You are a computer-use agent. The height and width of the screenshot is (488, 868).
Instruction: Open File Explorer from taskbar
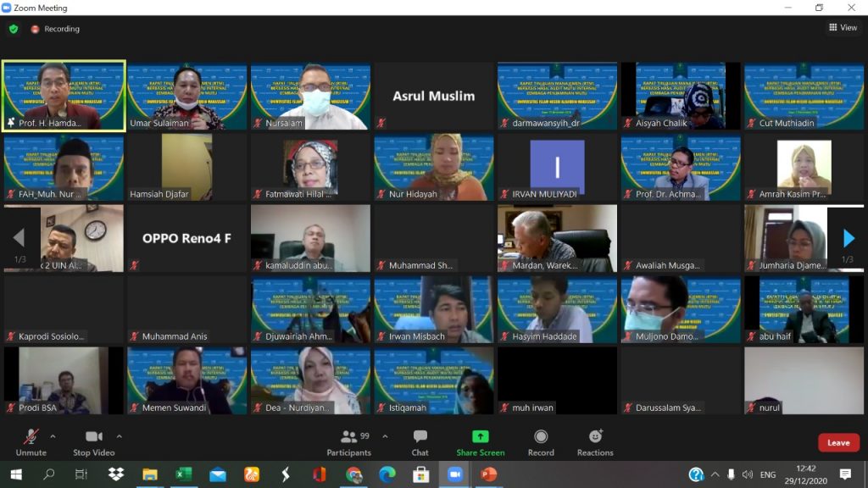tap(149, 474)
